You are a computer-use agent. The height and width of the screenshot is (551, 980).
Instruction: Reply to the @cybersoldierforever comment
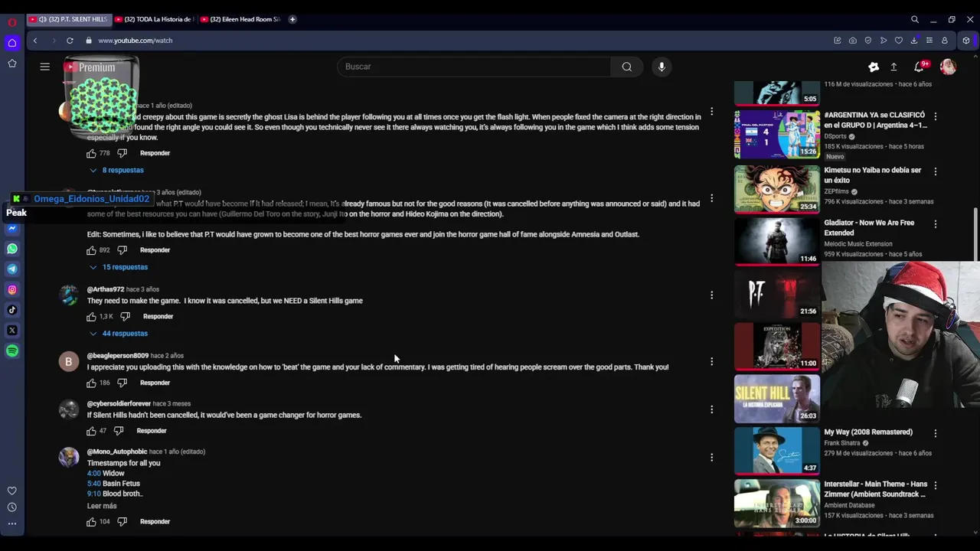point(152,431)
